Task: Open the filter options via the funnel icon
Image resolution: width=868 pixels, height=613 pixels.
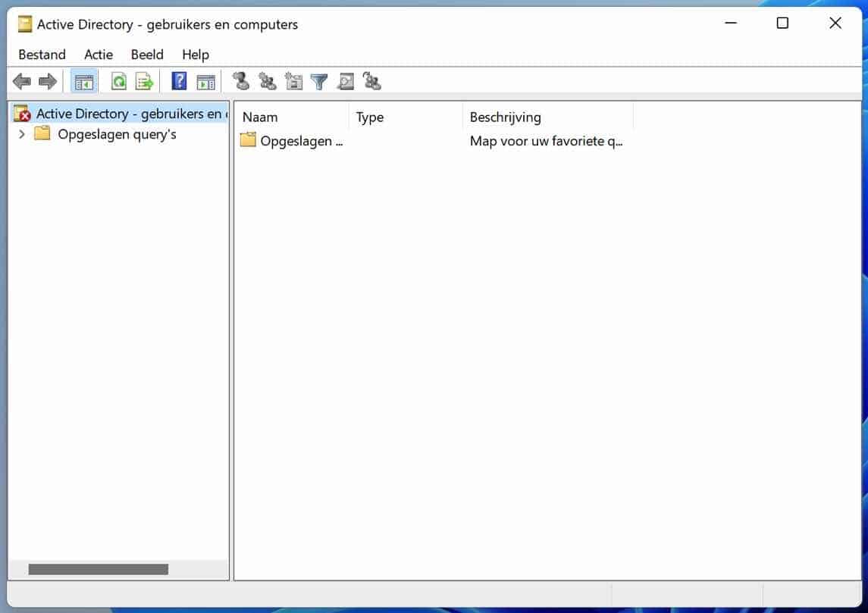Action: click(318, 81)
